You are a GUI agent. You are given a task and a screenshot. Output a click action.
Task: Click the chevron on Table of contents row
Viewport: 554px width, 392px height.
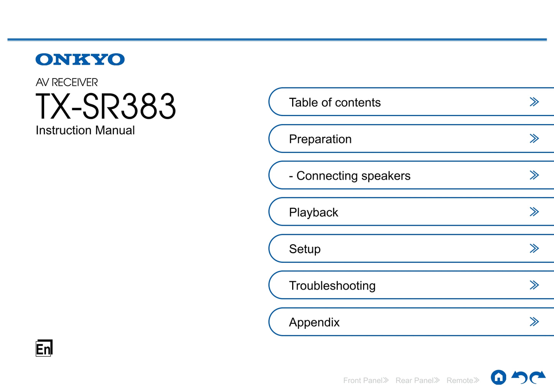(534, 102)
